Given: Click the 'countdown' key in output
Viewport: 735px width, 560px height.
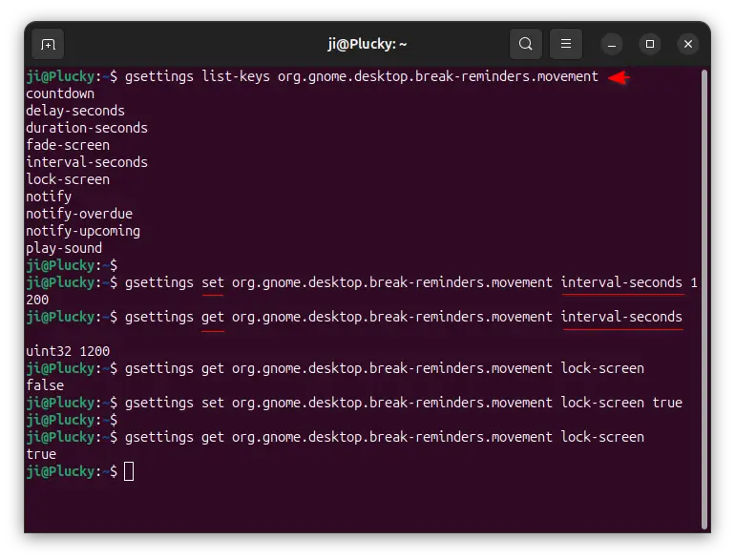Looking at the screenshot, I should [x=60, y=93].
